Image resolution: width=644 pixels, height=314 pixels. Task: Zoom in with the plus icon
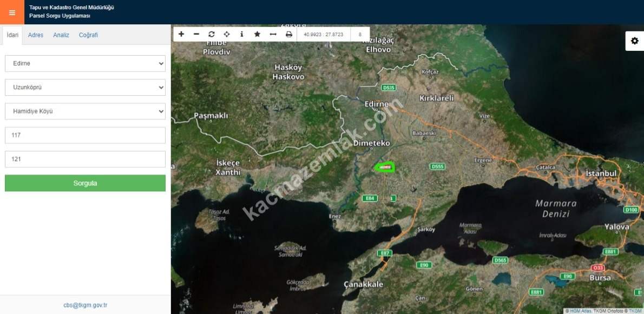181,34
